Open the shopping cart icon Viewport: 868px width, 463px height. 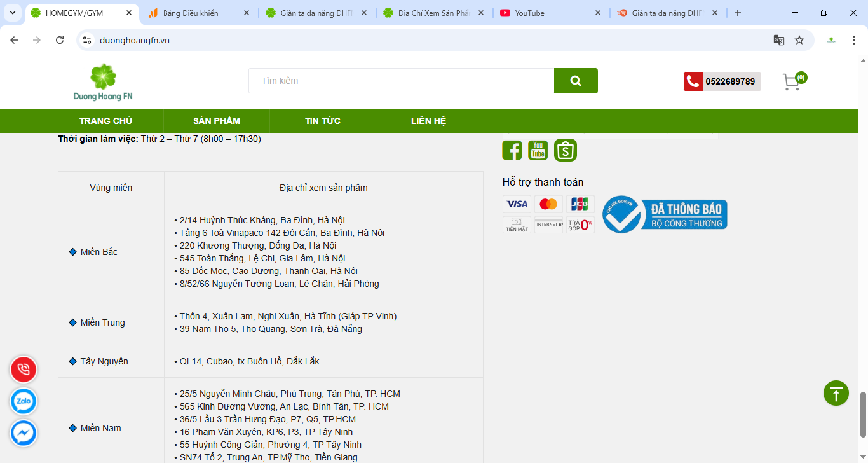pos(792,82)
